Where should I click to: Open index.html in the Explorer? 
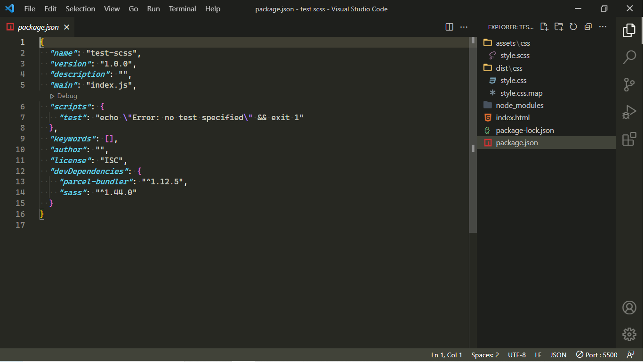(546, 118)
